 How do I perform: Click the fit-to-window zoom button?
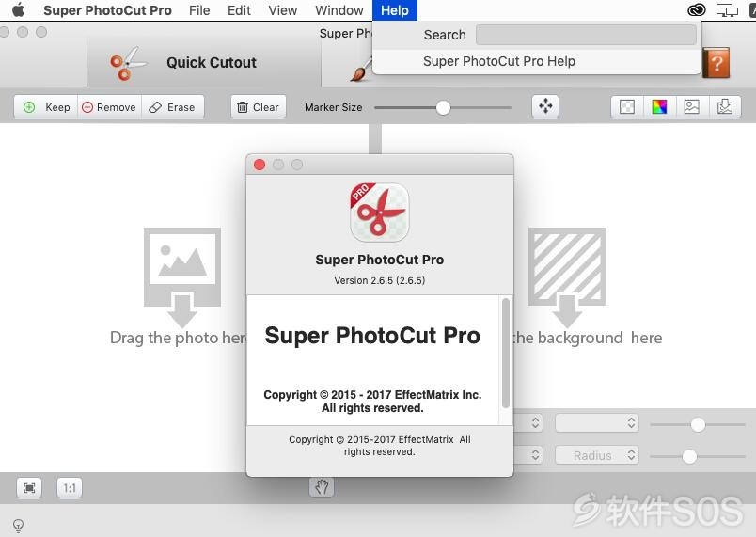tap(29, 488)
